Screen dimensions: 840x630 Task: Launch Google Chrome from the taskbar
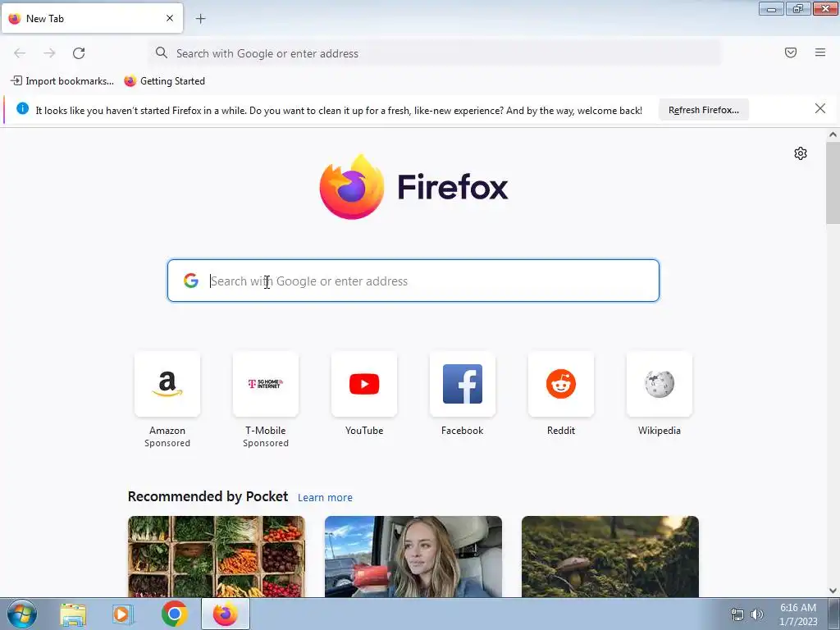pyautogui.click(x=174, y=614)
